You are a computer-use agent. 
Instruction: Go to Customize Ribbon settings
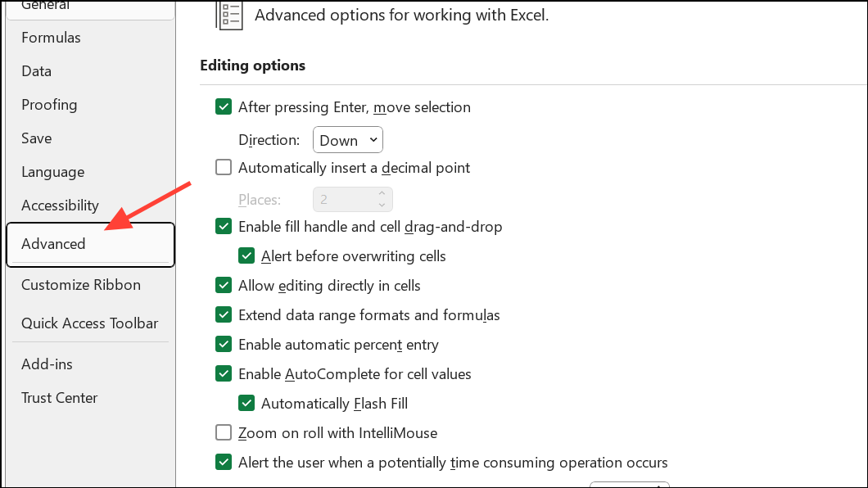pos(81,285)
